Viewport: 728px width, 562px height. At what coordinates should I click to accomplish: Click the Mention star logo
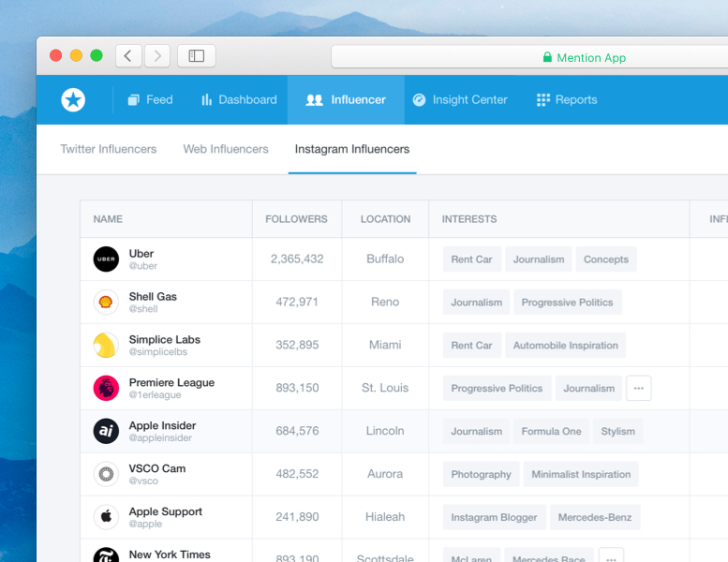73,100
